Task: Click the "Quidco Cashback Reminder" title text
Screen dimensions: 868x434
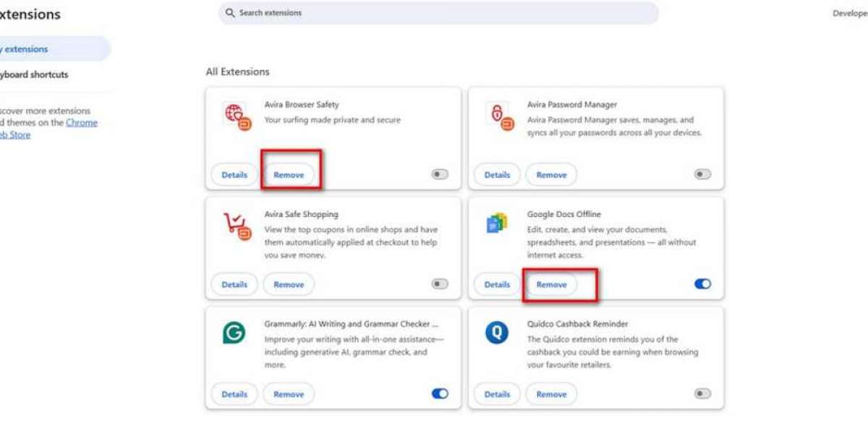Action: [578, 325]
